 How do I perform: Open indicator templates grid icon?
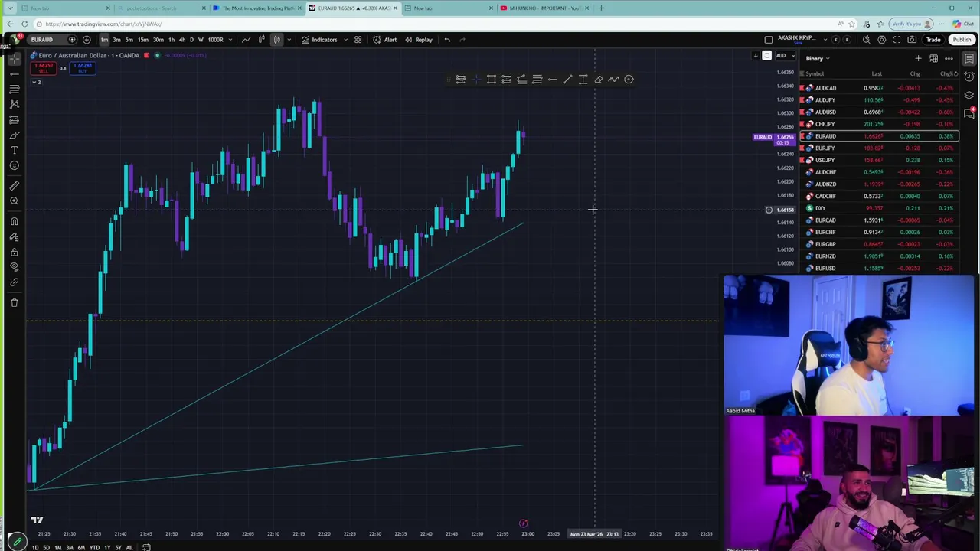[358, 40]
